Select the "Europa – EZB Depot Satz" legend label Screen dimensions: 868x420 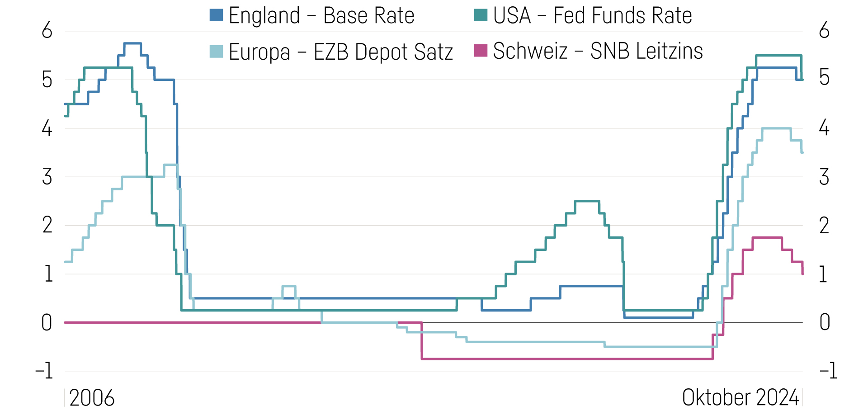coord(340,52)
